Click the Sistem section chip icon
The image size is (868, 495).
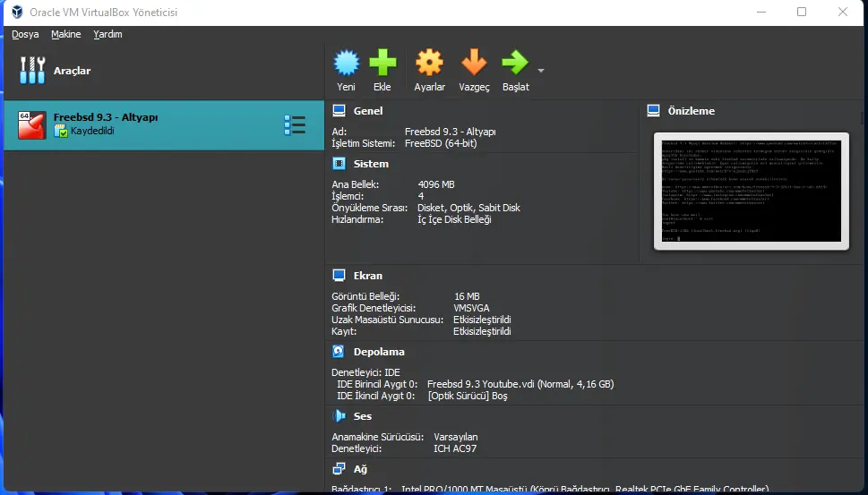pyautogui.click(x=339, y=164)
